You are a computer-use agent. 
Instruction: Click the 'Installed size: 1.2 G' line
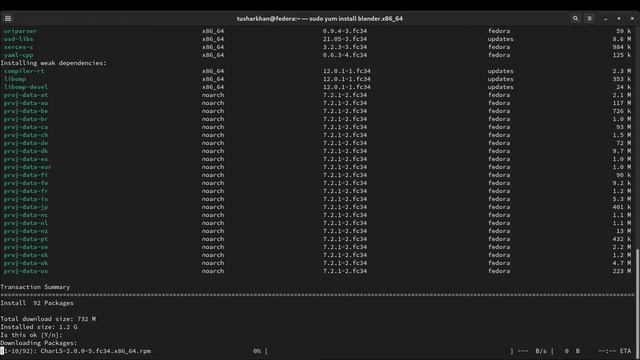(x=39, y=327)
